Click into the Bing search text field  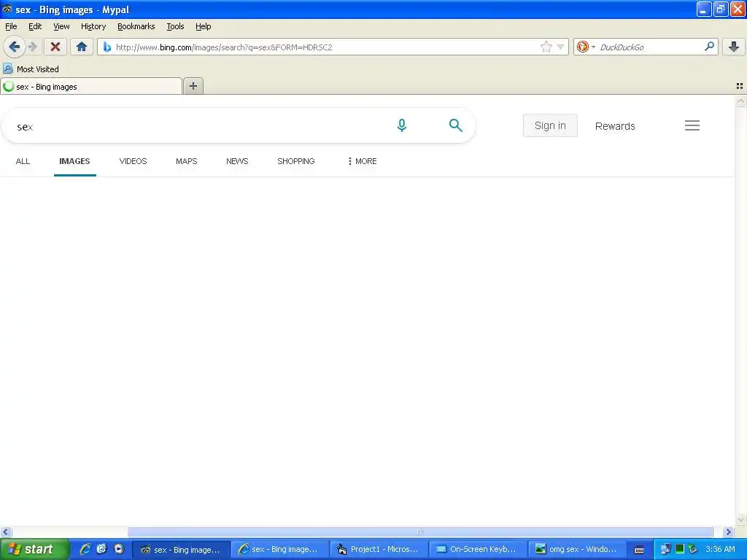coord(200,126)
